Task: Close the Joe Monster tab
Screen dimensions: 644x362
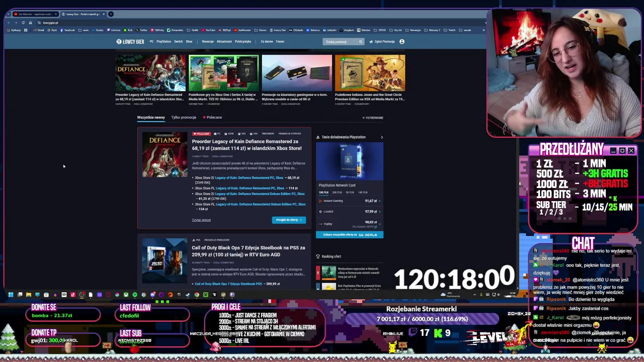Action: click(x=55, y=14)
